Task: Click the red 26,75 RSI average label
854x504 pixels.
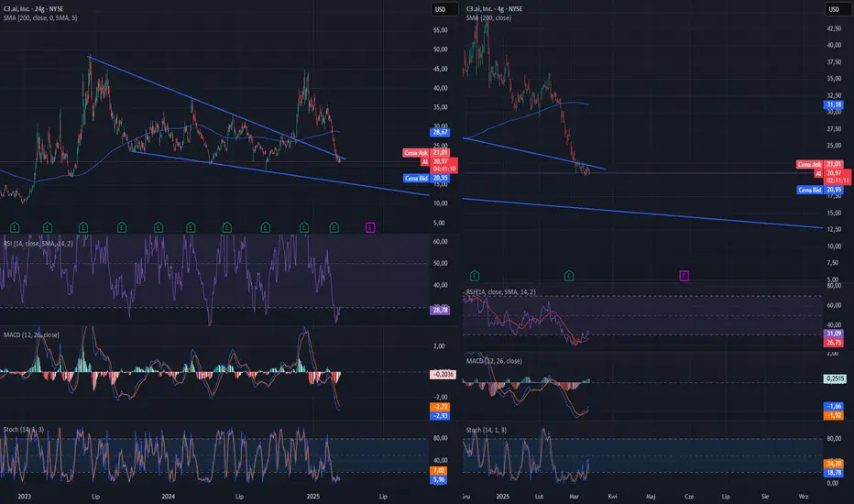Action: click(x=834, y=343)
